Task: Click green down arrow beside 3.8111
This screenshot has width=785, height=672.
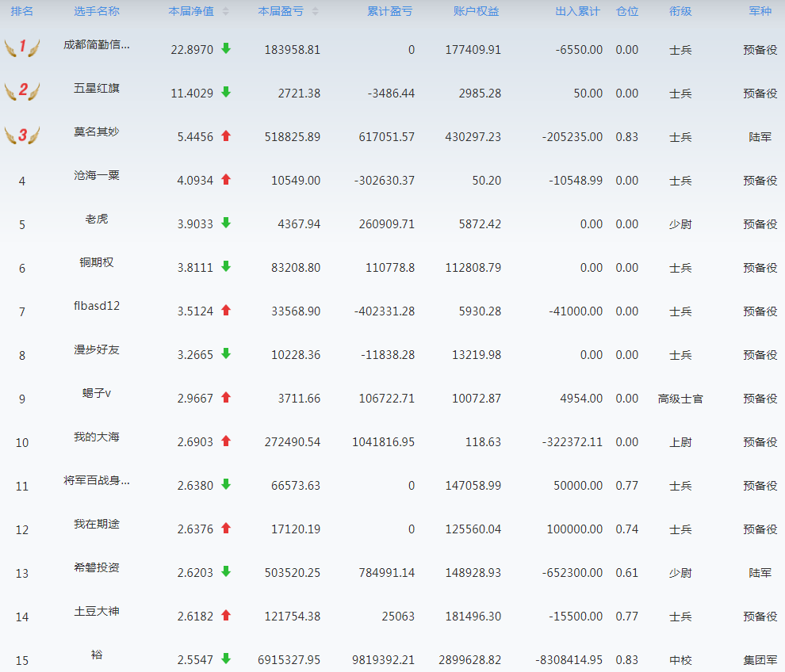Action: [226, 265]
